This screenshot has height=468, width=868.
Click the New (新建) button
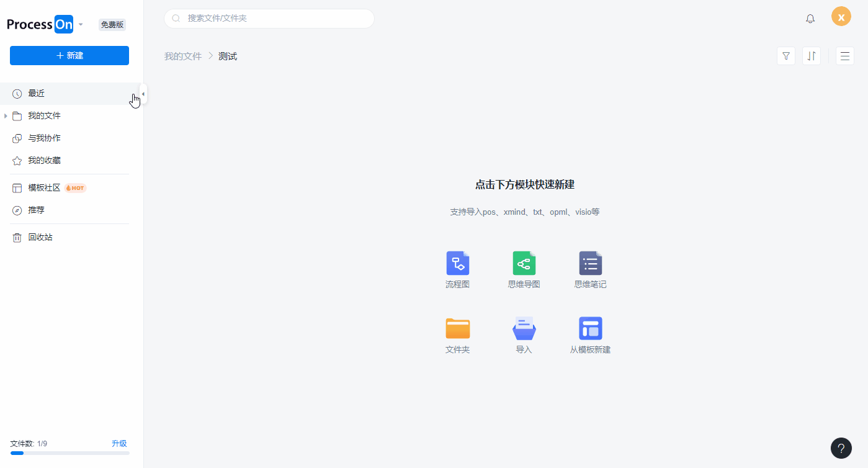click(69, 55)
